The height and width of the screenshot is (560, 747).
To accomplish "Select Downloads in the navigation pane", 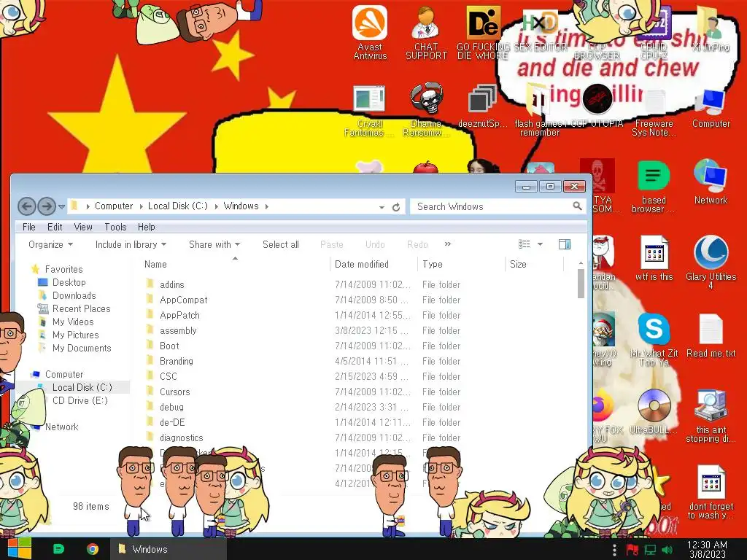I will pyautogui.click(x=74, y=296).
